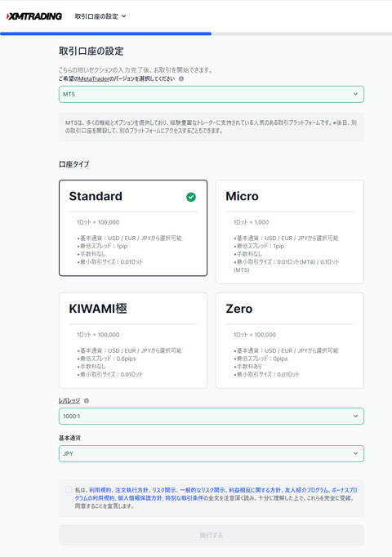Viewport: 392px width, 557px height.
Task: Open the MT5 platform version dropdown
Action: (212, 94)
